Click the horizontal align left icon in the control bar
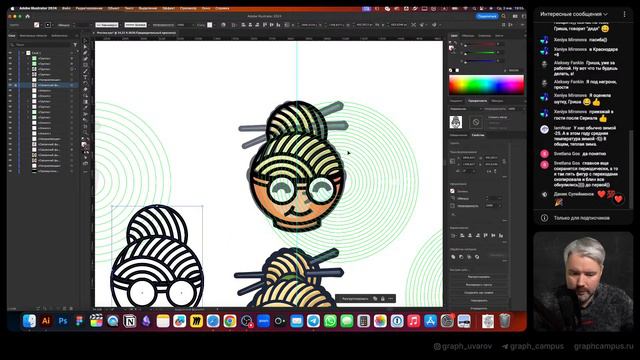Viewport: 640px width, 360px height. click(243, 25)
